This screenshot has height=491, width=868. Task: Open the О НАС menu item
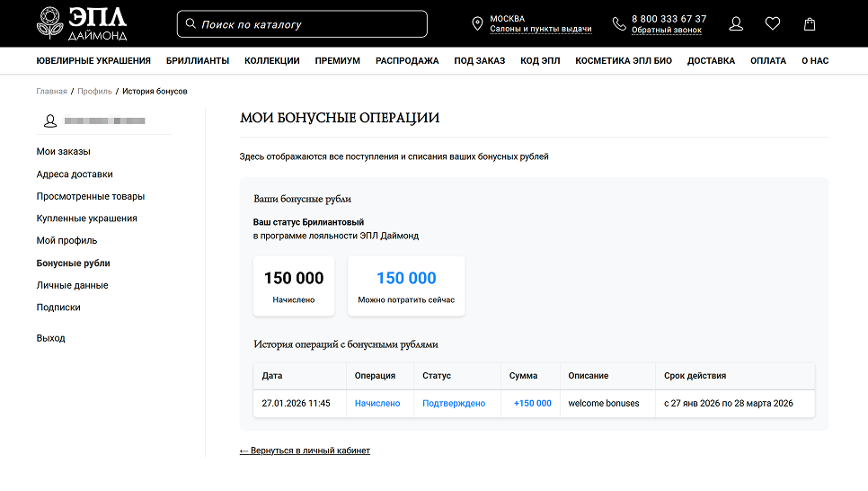[x=815, y=61]
